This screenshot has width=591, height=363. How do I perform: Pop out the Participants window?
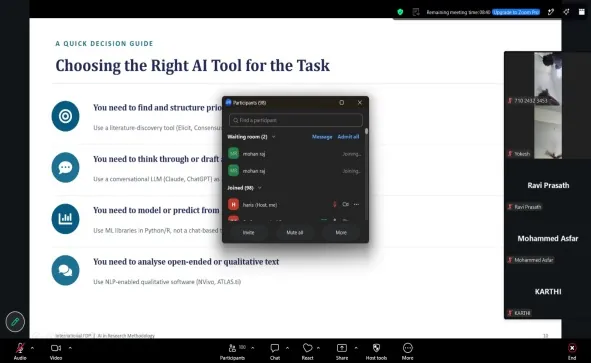341,103
